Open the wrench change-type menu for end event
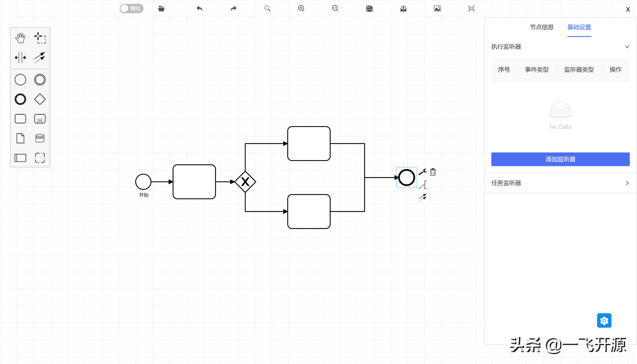 tap(423, 172)
